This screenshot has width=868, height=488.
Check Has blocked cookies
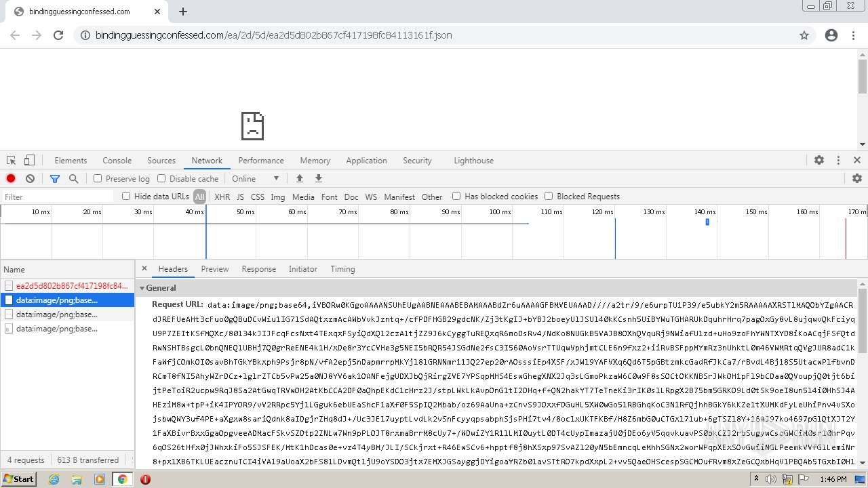click(x=456, y=196)
